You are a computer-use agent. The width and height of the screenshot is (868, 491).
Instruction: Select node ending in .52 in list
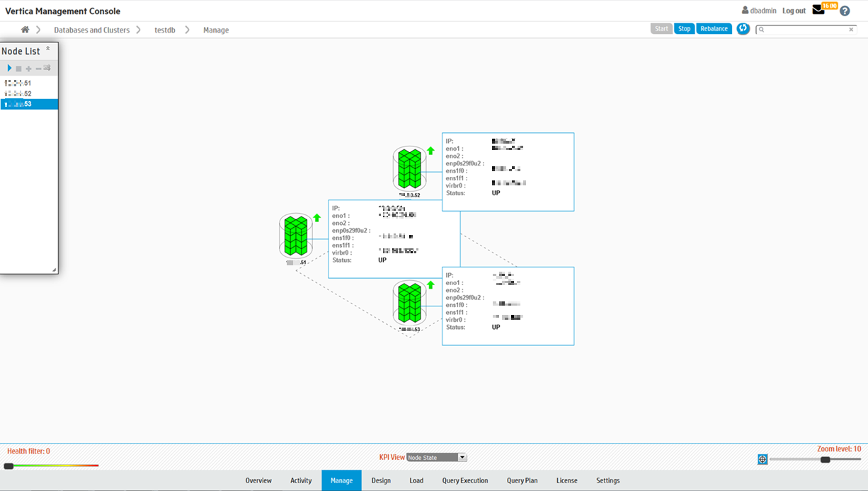[x=18, y=93]
